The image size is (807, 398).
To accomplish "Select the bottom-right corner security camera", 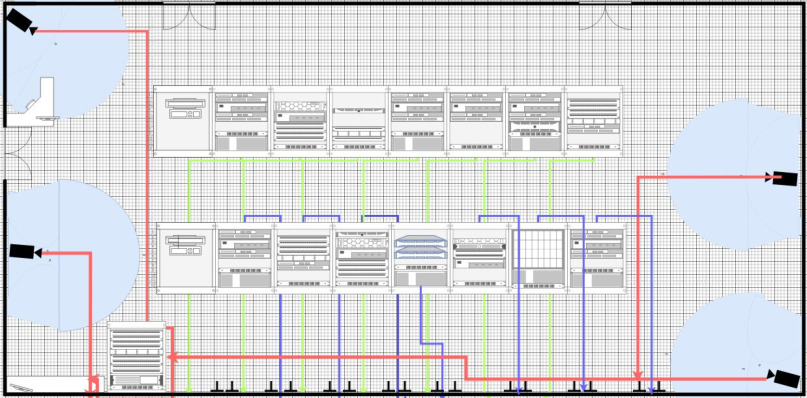I will click(784, 378).
